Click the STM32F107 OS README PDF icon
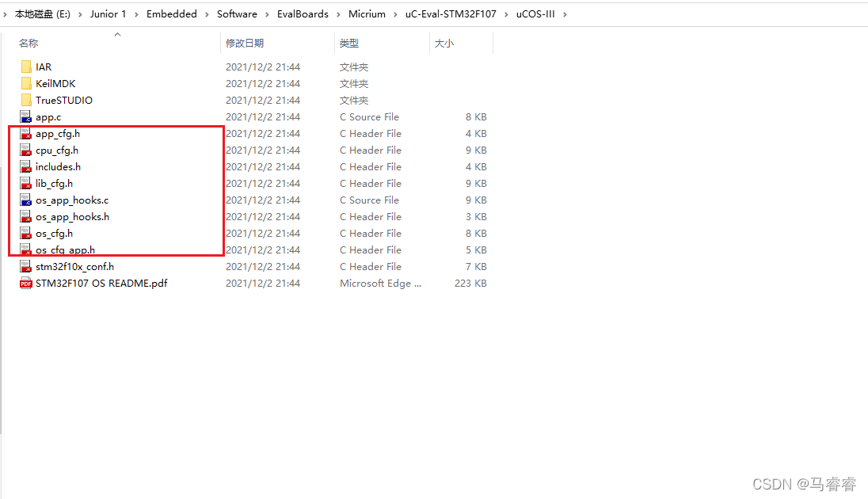This screenshot has width=868, height=499. 26,283
